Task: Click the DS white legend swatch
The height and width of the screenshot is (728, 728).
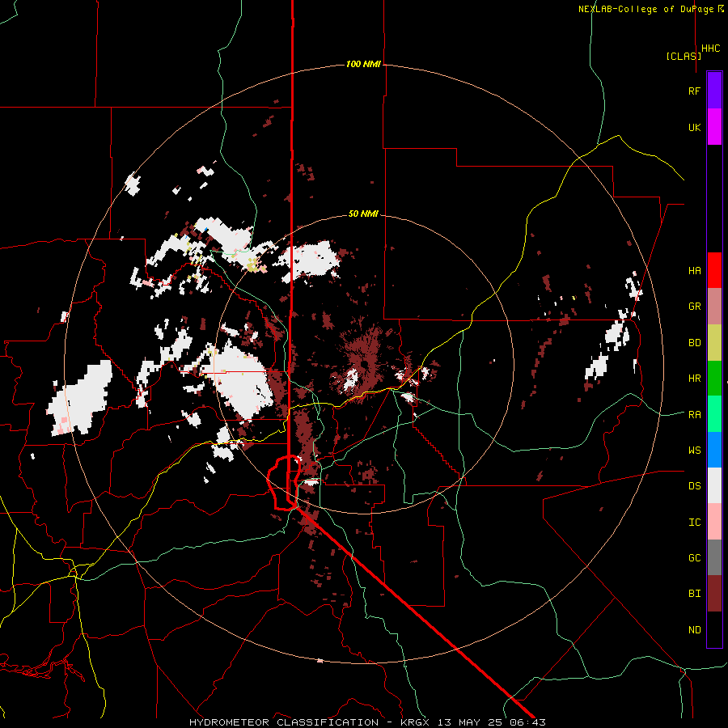Action: 714,485
